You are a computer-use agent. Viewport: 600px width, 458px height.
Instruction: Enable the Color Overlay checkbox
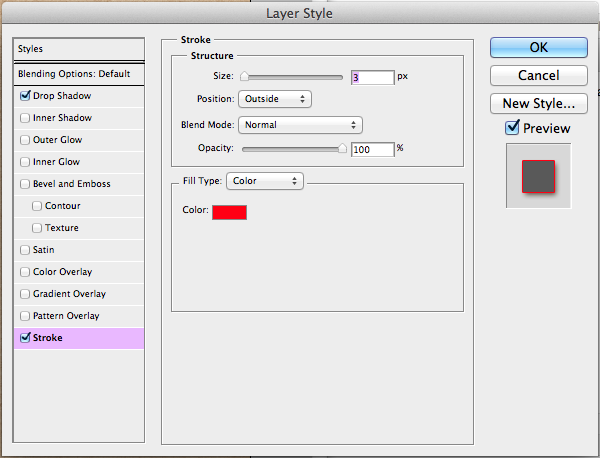[x=25, y=272]
